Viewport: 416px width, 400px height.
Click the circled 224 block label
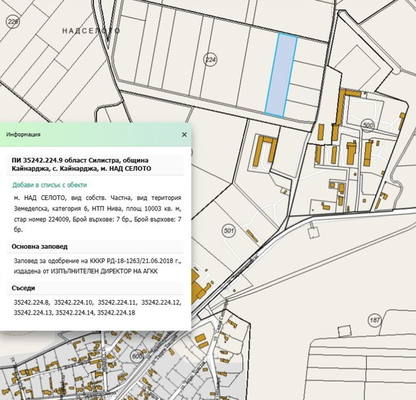click(x=210, y=60)
